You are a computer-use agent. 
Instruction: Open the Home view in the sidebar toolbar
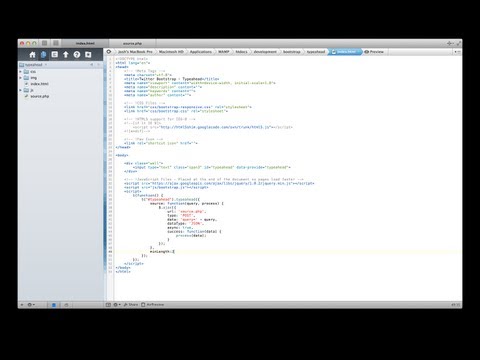click(x=32, y=55)
